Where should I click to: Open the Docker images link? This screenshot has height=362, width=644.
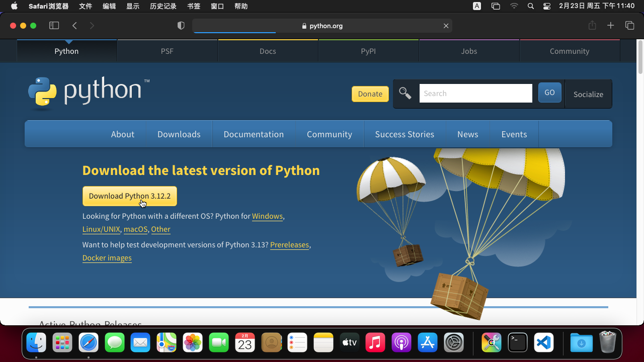(107, 258)
